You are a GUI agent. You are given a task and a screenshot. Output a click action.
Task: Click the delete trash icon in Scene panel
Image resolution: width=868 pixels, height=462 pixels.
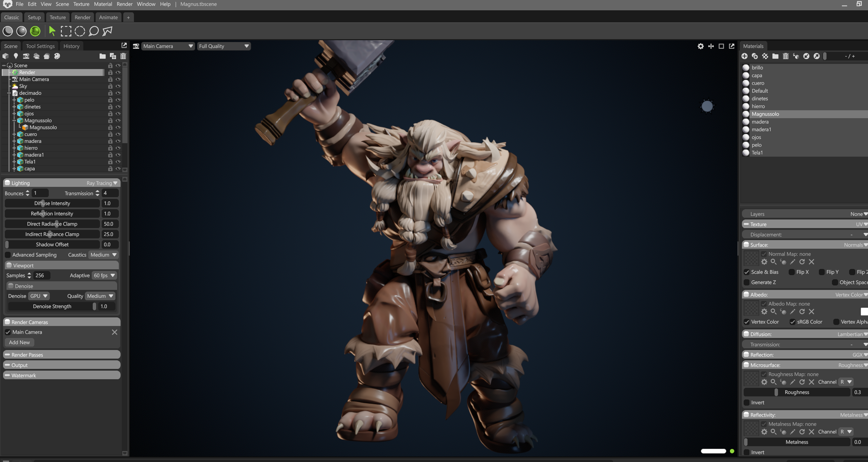point(123,56)
